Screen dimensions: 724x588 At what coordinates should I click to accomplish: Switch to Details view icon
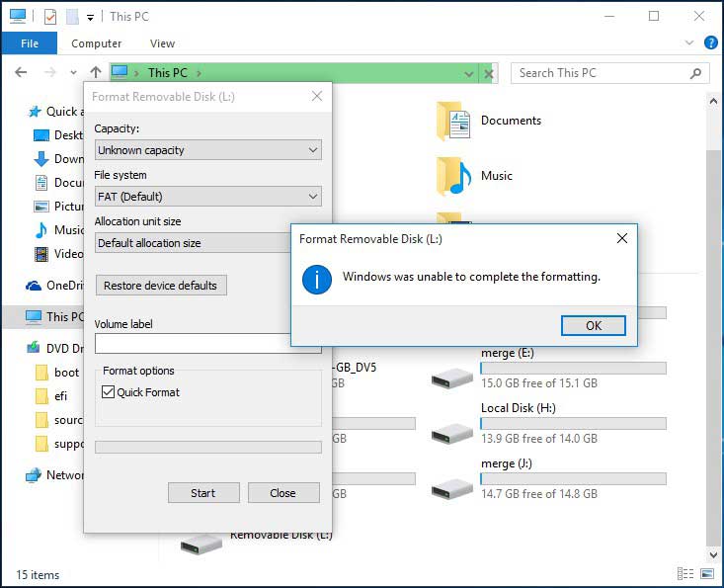pyautogui.click(x=685, y=574)
